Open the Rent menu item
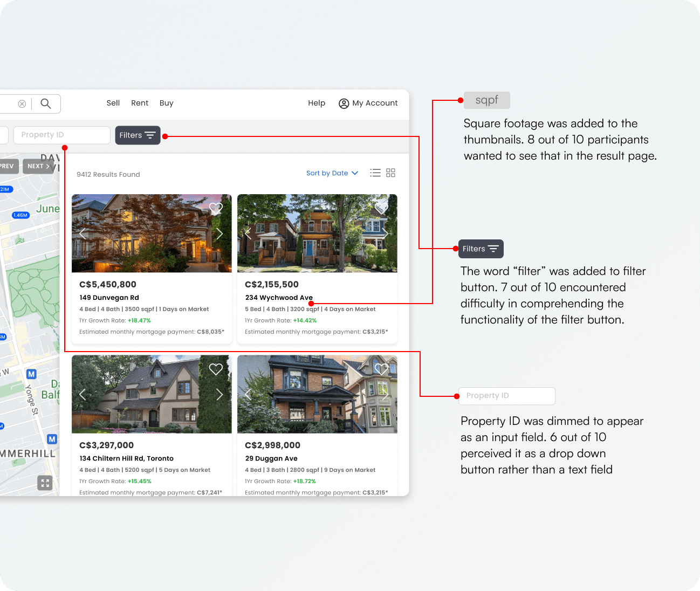The height and width of the screenshot is (591, 700). coord(140,103)
